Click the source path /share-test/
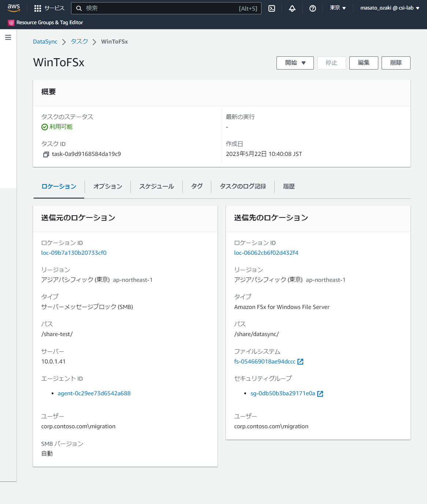This screenshot has width=427, height=504. point(57,334)
